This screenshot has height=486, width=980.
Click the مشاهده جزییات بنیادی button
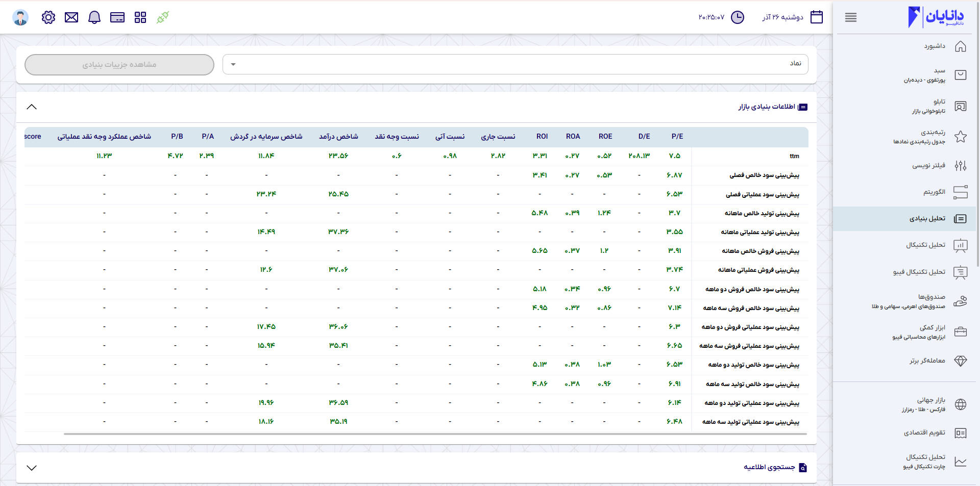point(119,65)
